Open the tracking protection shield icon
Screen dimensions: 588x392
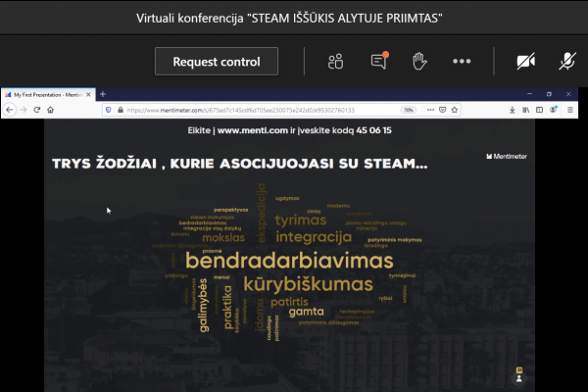(109, 110)
